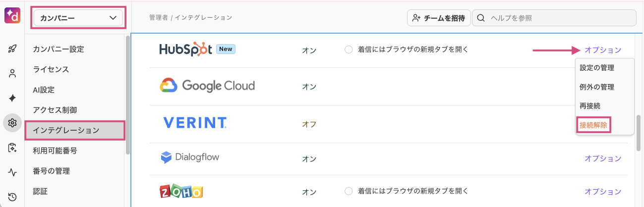Choose 設定の管理 from the options menu

pos(597,68)
